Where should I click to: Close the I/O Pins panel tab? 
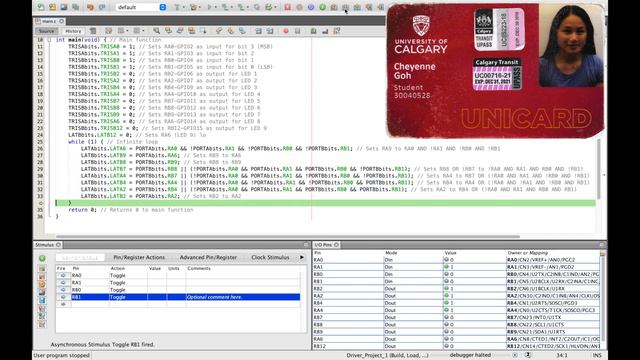tap(336, 245)
